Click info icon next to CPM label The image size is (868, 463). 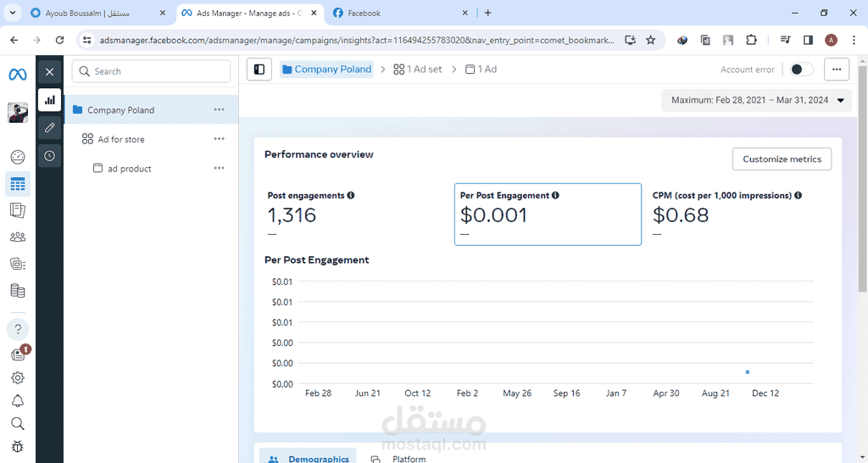tap(798, 196)
